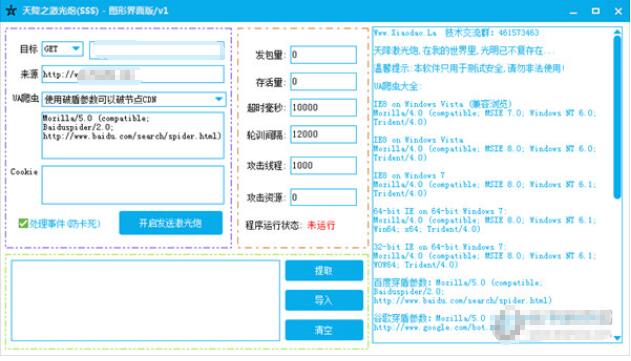Edit the 攻击线程 field showing 1000
The image size is (631, 361).
[x=323, y=165]
